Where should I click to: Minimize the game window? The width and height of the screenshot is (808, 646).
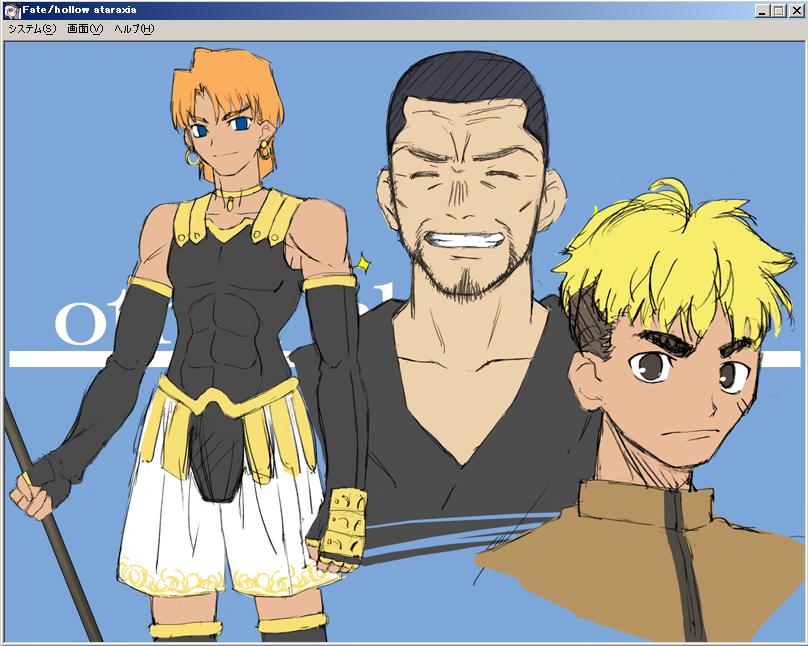[762, 10]
